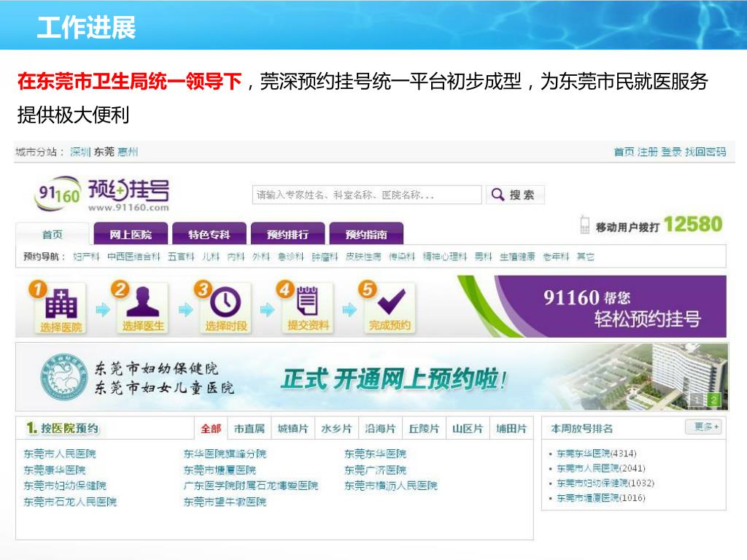Open 东莞广济医院 link
Screen dimensions: 747x560
[376, 470]
